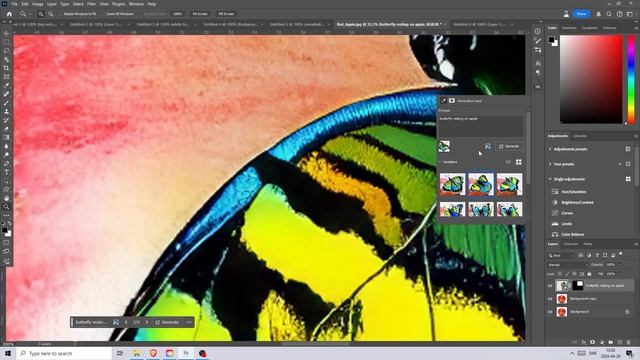Click the Home icon in options bar
The height and width of the screenshot is (360, 640).
point(9,14)
